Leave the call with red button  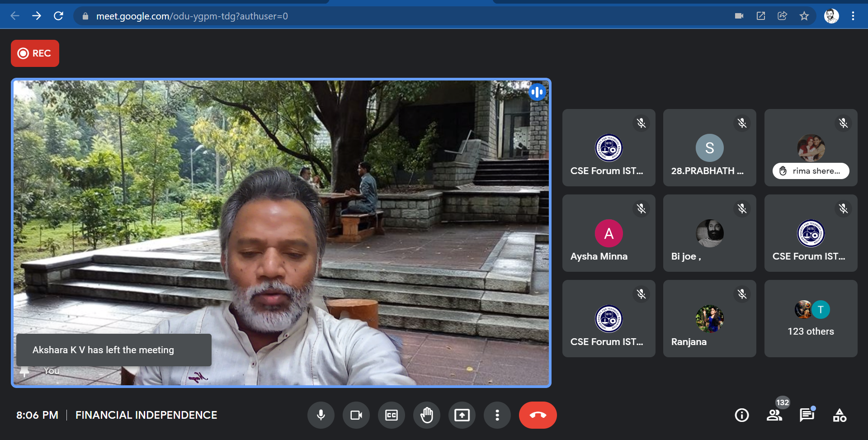pos(538,415)
